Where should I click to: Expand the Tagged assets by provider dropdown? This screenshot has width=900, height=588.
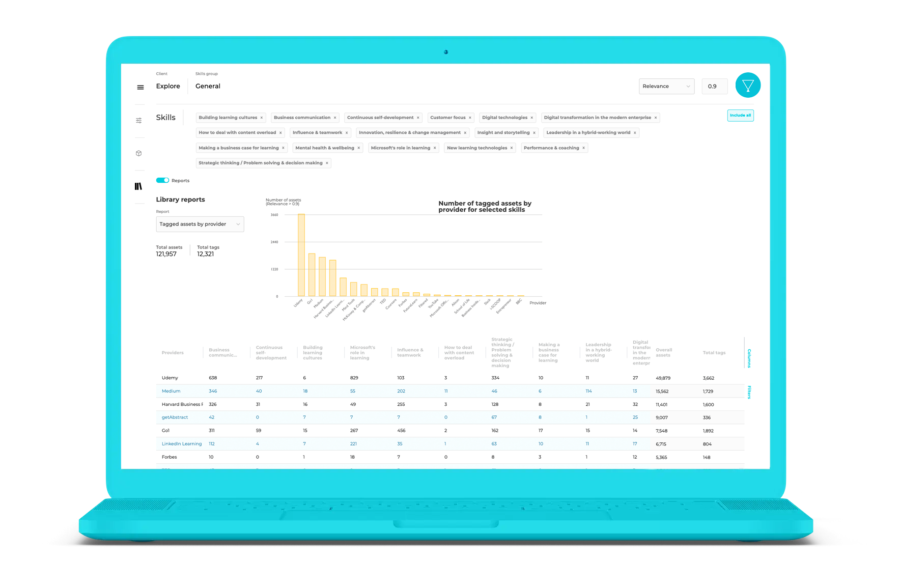pyautogui.click(x=200, y=224)
